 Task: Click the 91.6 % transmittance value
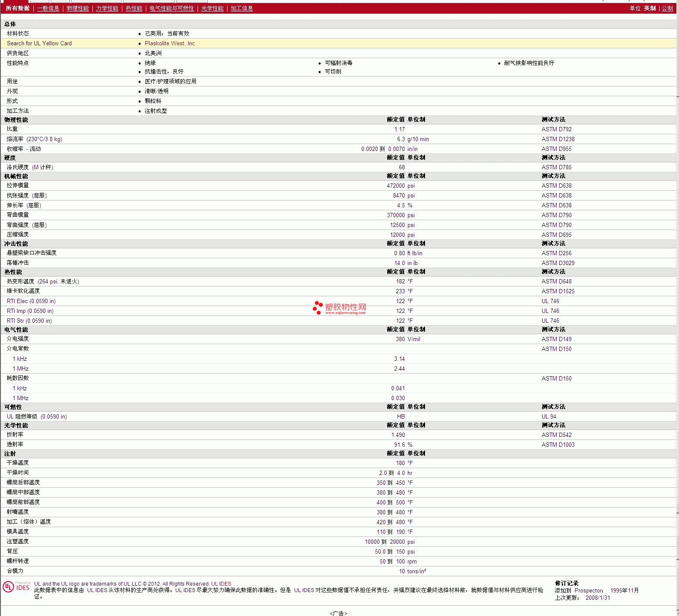point(403,445)
